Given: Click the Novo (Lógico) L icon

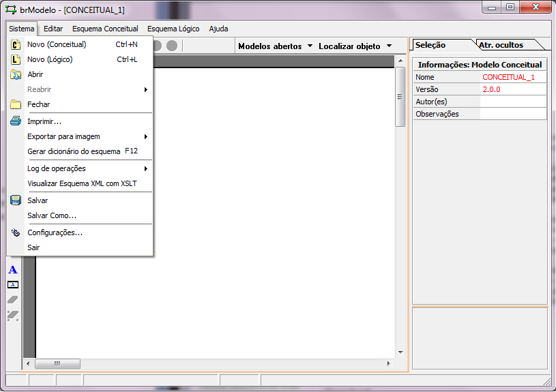Looking at the screenshot, I should 16,59.
